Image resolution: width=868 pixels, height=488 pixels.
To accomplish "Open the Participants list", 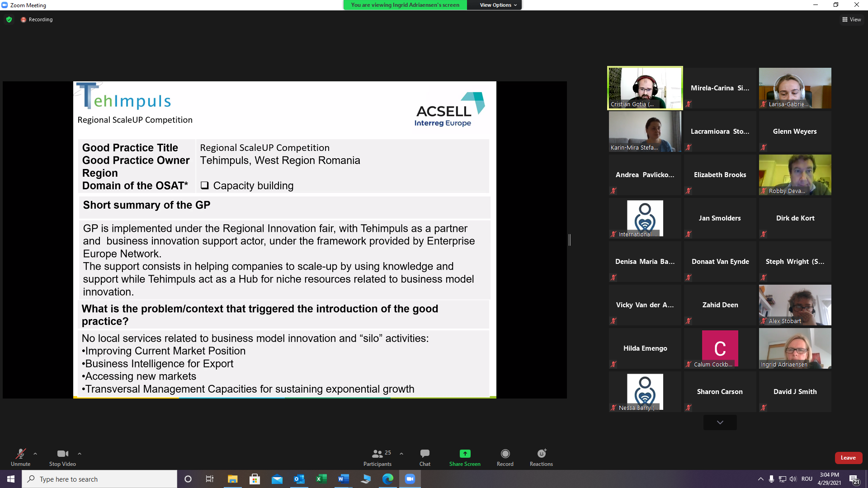I will (x=377, y=457).
